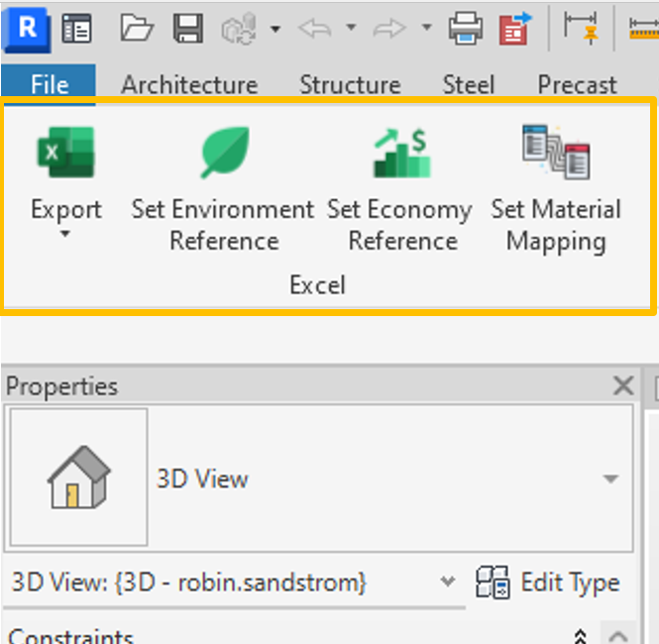Click the Print icon
The height and width of the screenshot is (644, 659).
tap(465, 28)
